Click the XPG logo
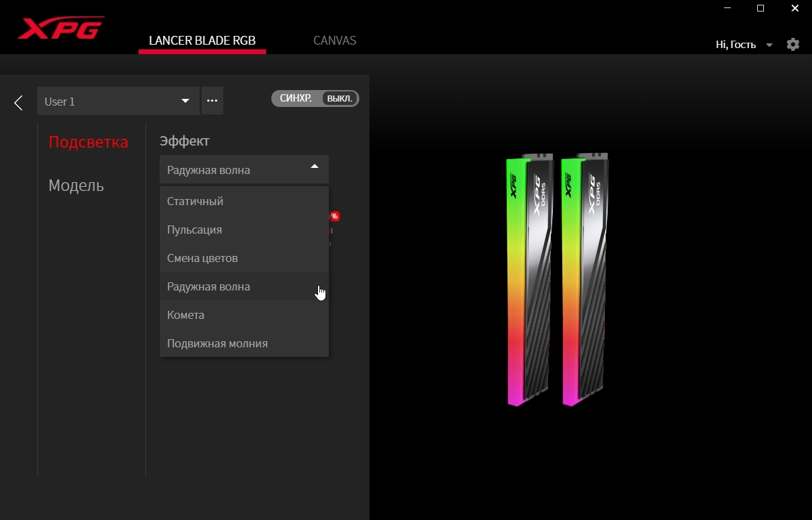The image size is (812, 520). (61, 28)
